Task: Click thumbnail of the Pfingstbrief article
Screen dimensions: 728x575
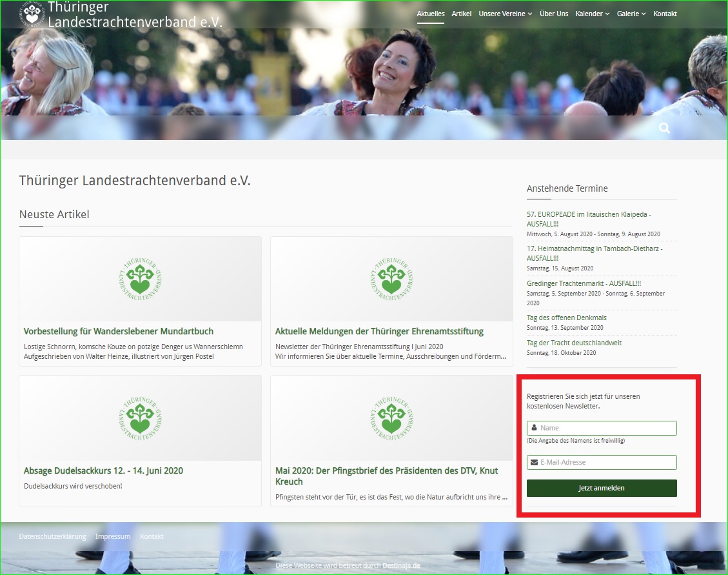Action: pos(391,418)
